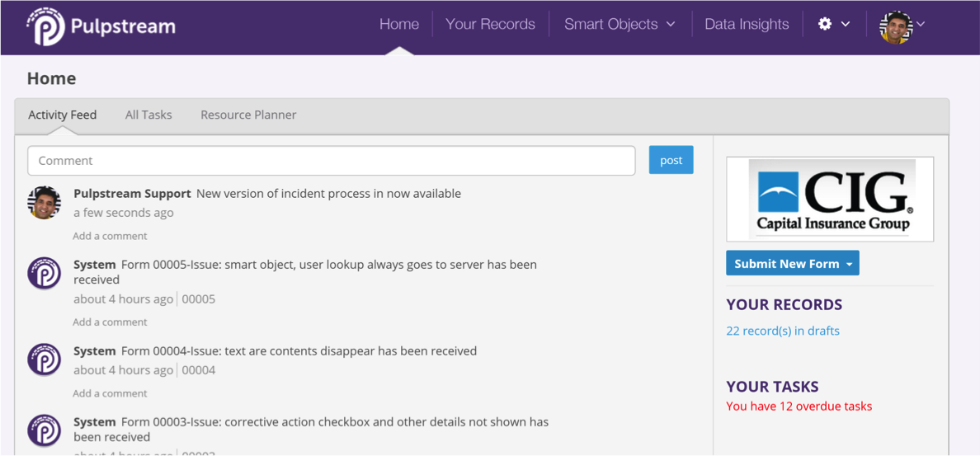Add a comment on Pulpstream Support post
980x456 pixels.
(x=110, y=236)
